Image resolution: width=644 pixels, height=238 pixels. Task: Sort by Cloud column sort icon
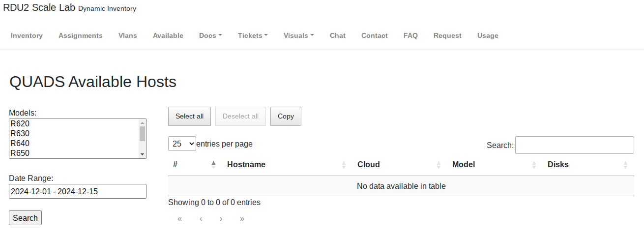coord(438,165)
